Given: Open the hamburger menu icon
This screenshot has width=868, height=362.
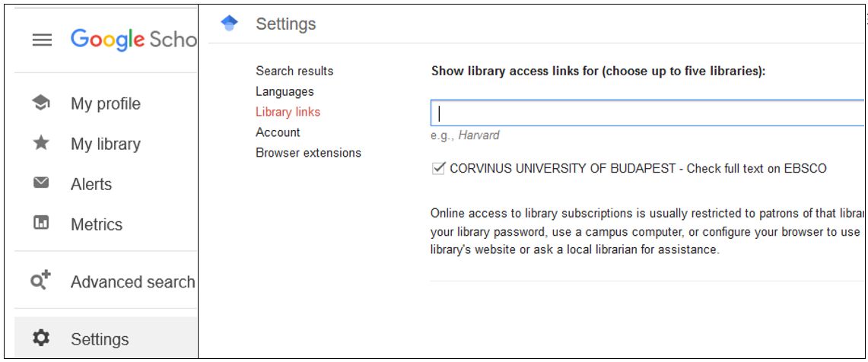Looking at the screenshot, I should 42,40.
